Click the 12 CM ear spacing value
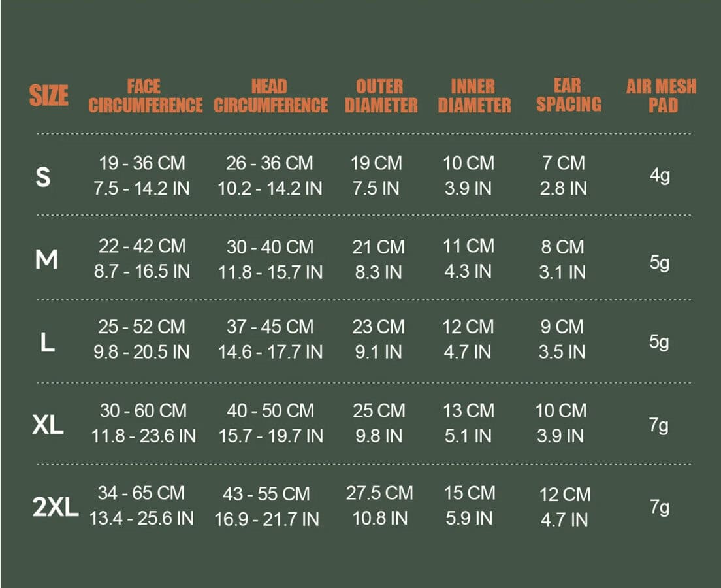 565,495
